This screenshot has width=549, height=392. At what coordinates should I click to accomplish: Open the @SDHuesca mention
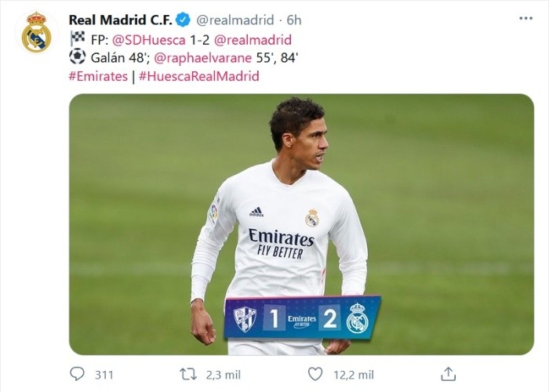pos(148,40)
